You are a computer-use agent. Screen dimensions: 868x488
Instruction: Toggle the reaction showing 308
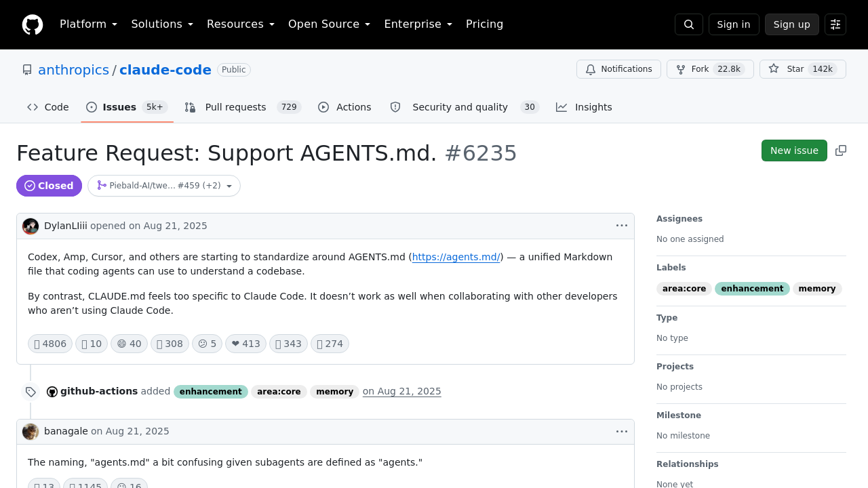(x=170, y=344)
